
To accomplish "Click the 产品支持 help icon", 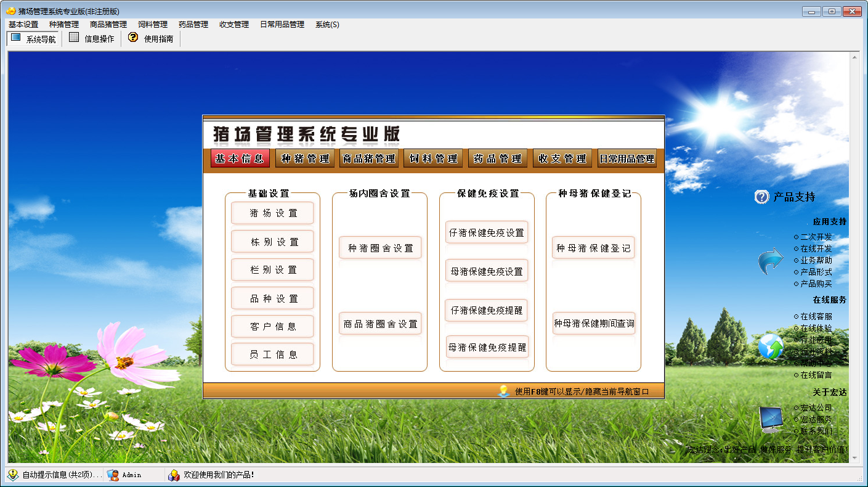I will click(762, 197).
